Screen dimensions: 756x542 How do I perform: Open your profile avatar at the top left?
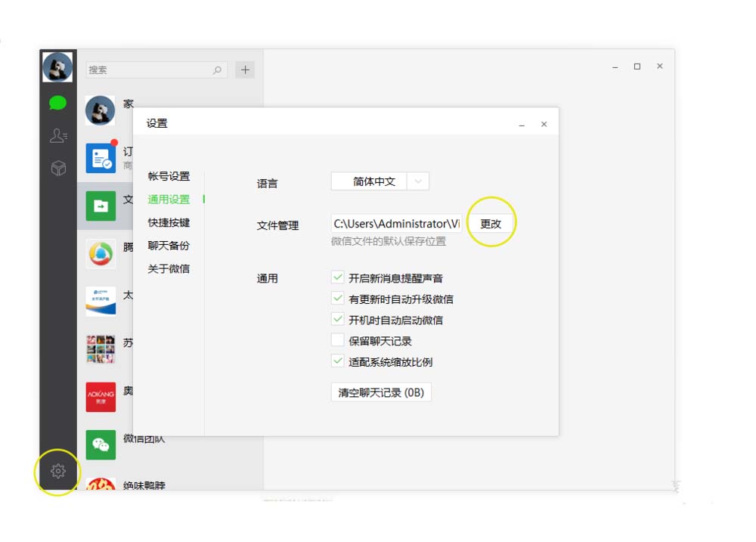pos(57,67)
